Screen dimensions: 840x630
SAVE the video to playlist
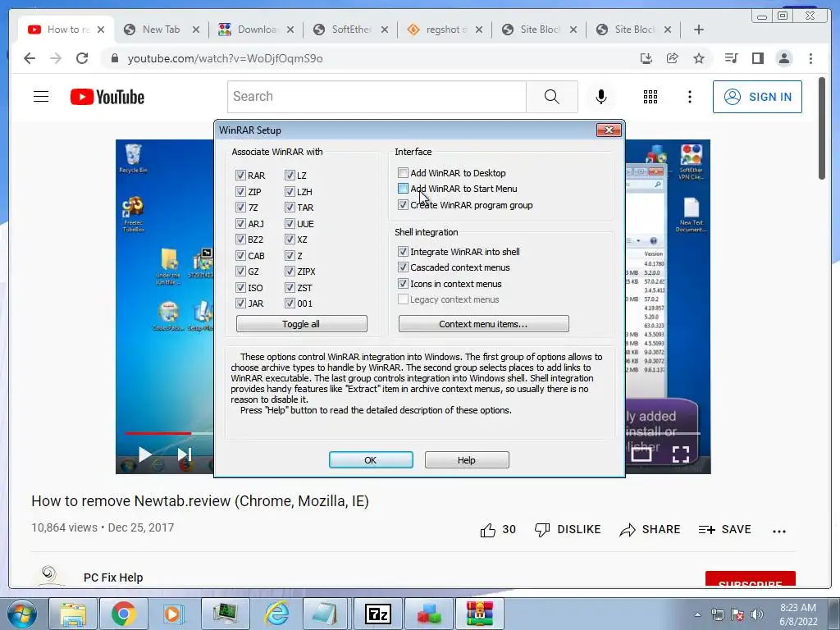725,530
